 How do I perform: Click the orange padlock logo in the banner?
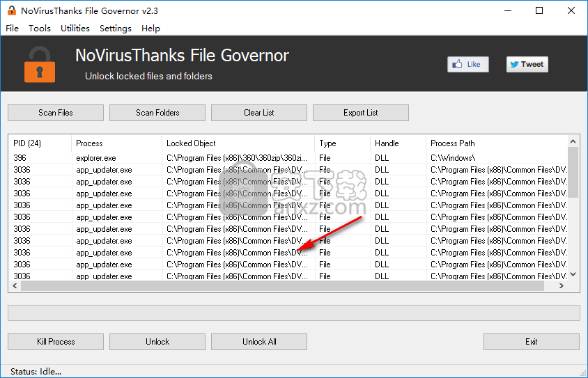click(40, 65)
